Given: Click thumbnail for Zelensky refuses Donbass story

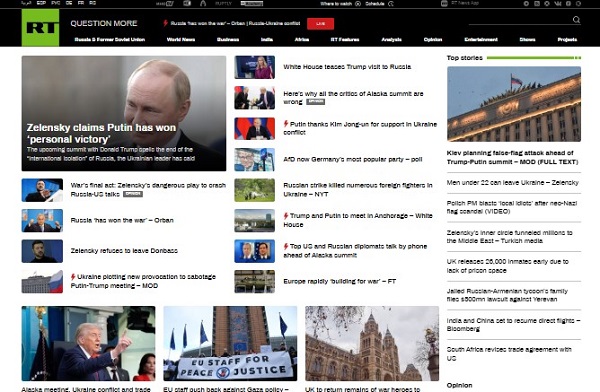Looking at the screenshot, I should (42, 251).
